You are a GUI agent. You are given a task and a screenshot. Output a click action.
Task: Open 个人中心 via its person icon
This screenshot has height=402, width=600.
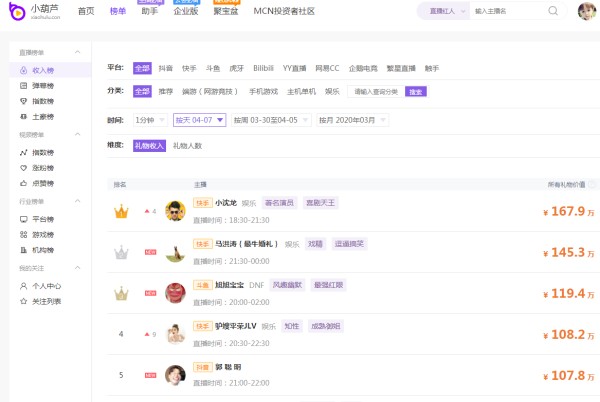[x=23, y=286]
